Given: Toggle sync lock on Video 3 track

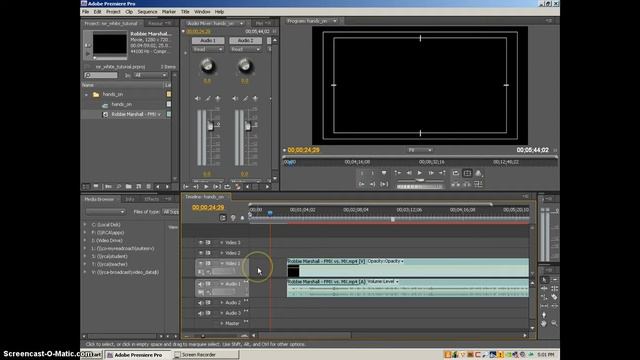Looking at the screenshot, I should coord(208,242).
